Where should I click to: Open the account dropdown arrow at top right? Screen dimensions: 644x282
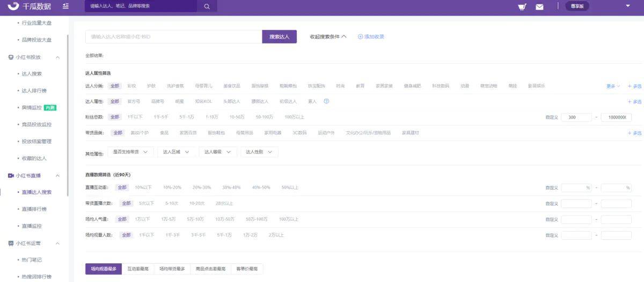(628, 6)
